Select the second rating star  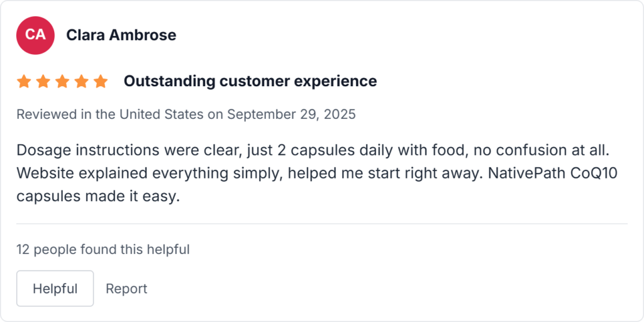click(43, 81)
